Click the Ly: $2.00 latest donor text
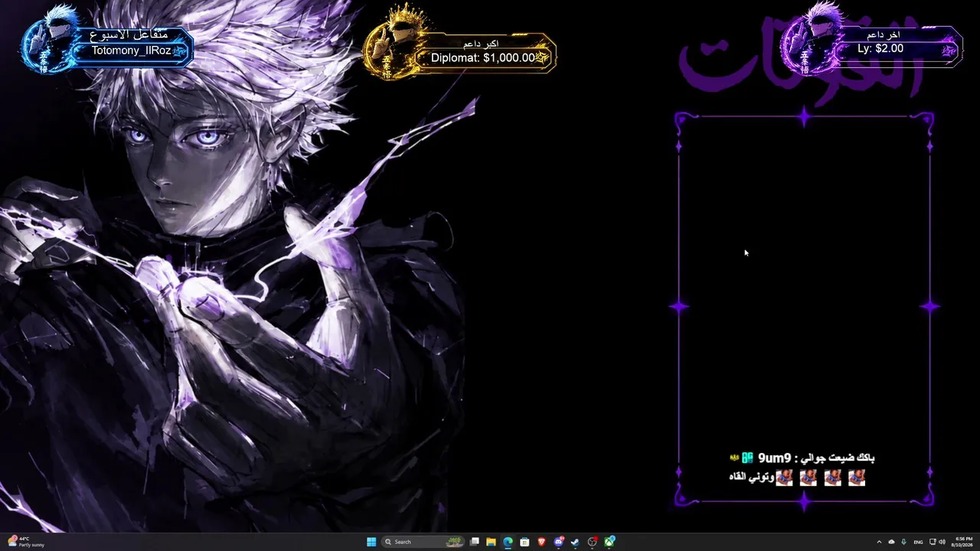 coord(880,48)
